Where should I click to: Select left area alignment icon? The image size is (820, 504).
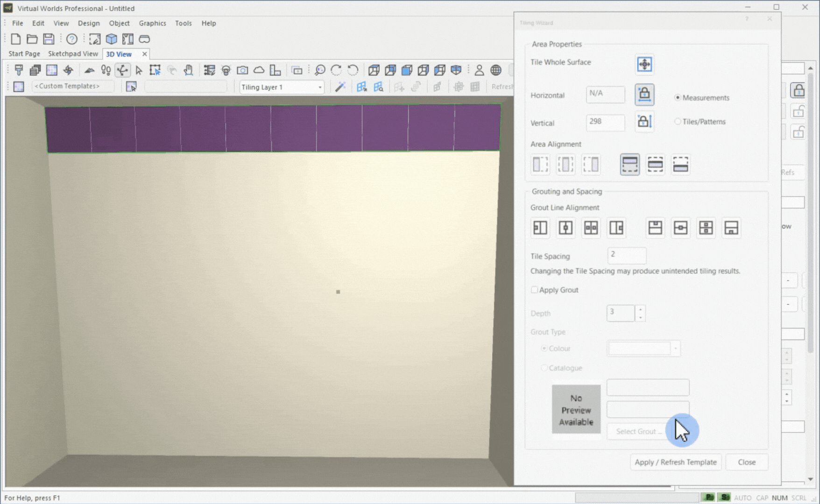[x=540, y=164]
